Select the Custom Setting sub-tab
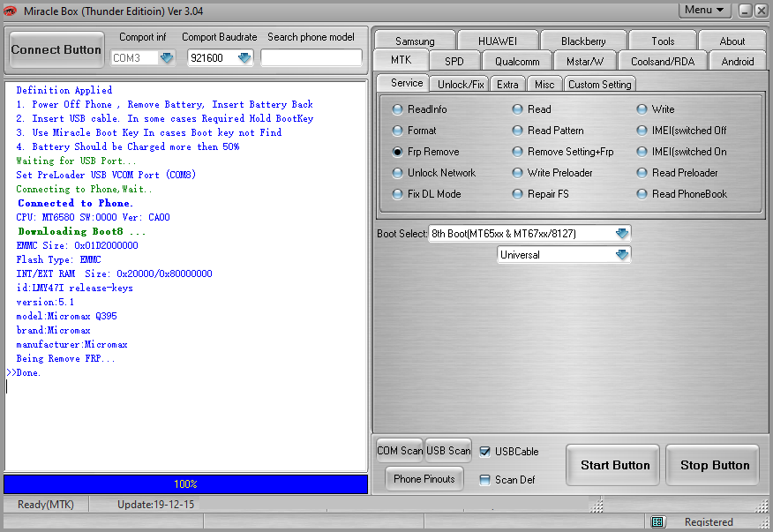Viewport: 773px width, 532px height. point(599,85)
